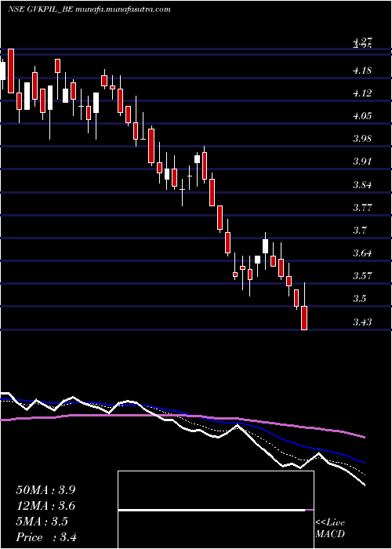This screenshot has width=392, height=549.
Task: Click the tall red candle at chart top-left
Action: [11, 71]
